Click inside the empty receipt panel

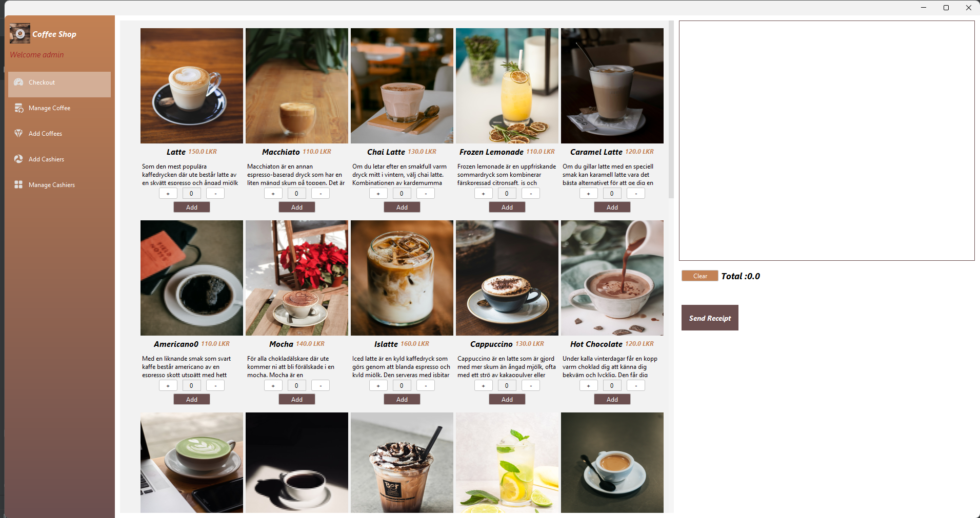coord(827,140)
